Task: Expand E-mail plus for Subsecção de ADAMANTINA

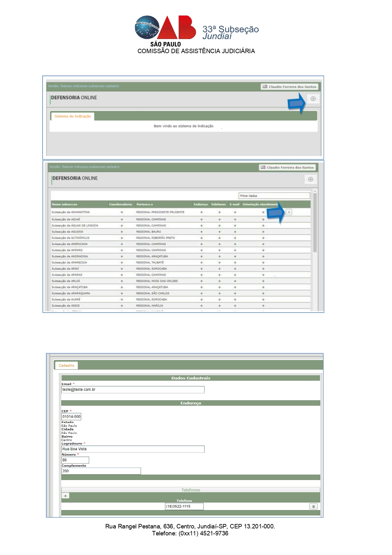Action: click(x=235, y=212)
